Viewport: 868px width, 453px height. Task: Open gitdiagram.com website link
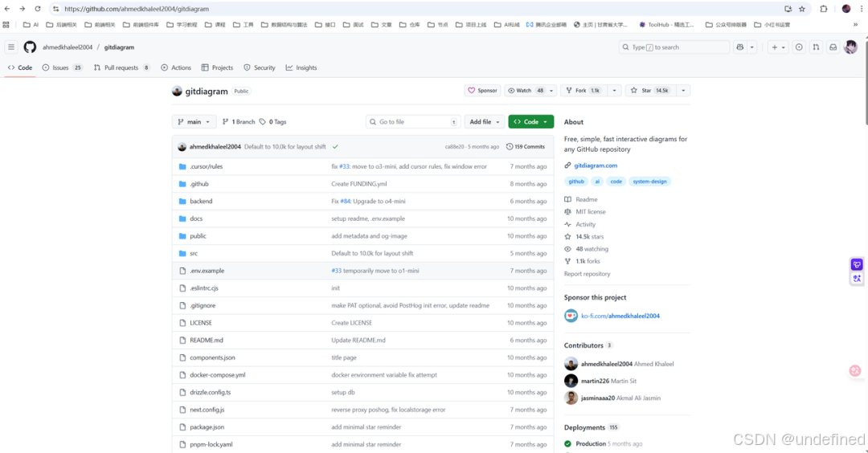(596, 165)
